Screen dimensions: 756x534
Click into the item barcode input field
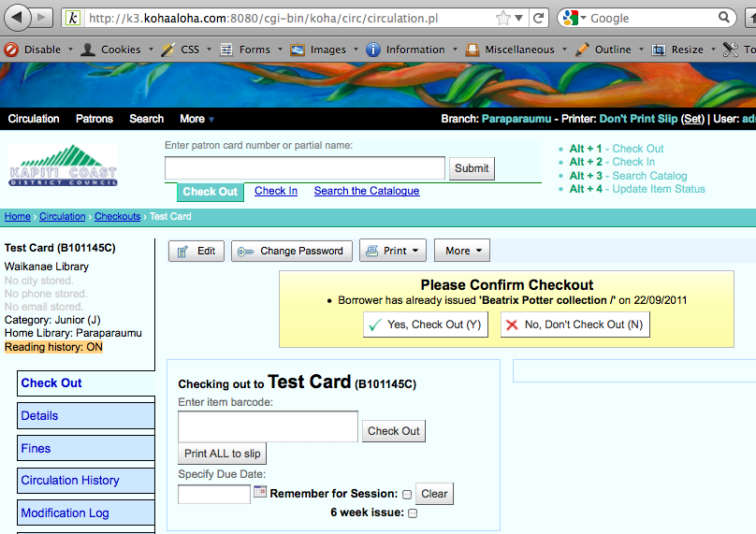coord(268,426)
